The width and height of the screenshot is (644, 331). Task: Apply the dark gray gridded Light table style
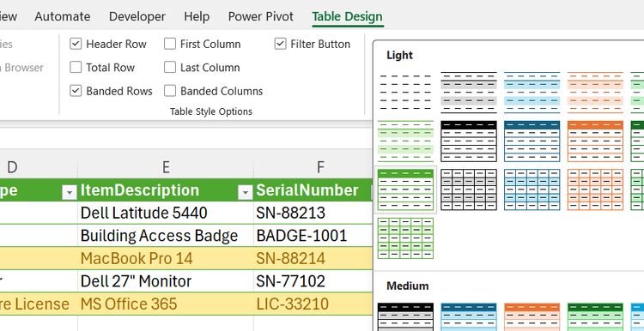coord(469,190)
